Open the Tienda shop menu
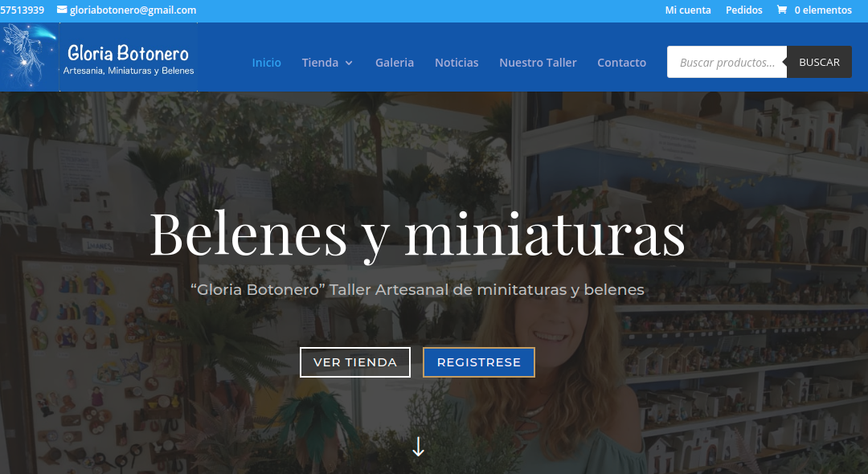Screen dimensions: 868x474 tap(320, 62)
